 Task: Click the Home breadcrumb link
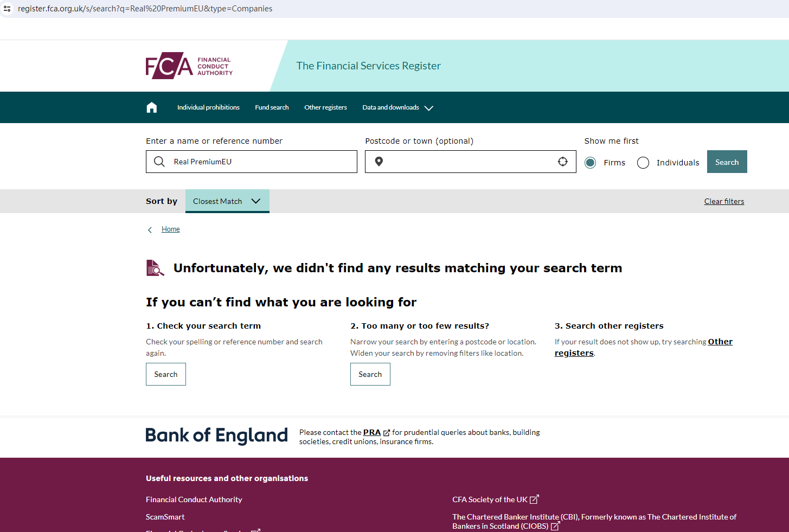coord(170,229)
